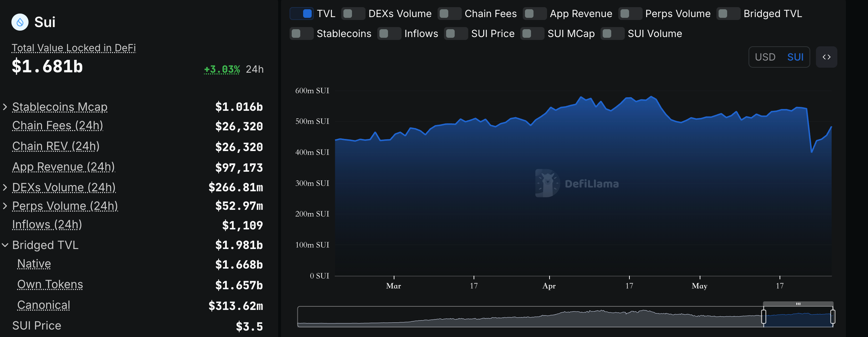868x337 pixels.
Task: Expand the Perps Volume (24h) chevron
Action: pyautogui.click(x=5, y=206)
